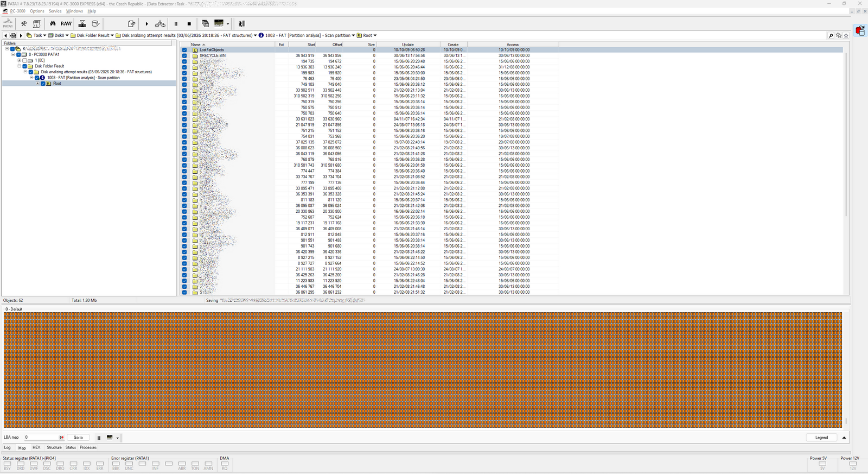The height and width of the screenshot is (474, 868).
Task: Uncheck the $RECYCLE.BIN row checkbox
Action: (x=184, y=55)
